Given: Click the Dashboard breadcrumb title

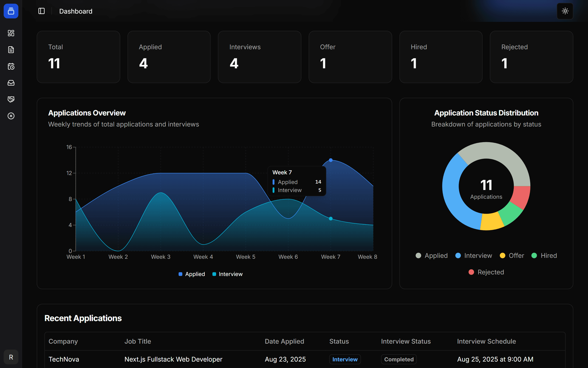Looking at the screenshot, I should tap(76, 11).
